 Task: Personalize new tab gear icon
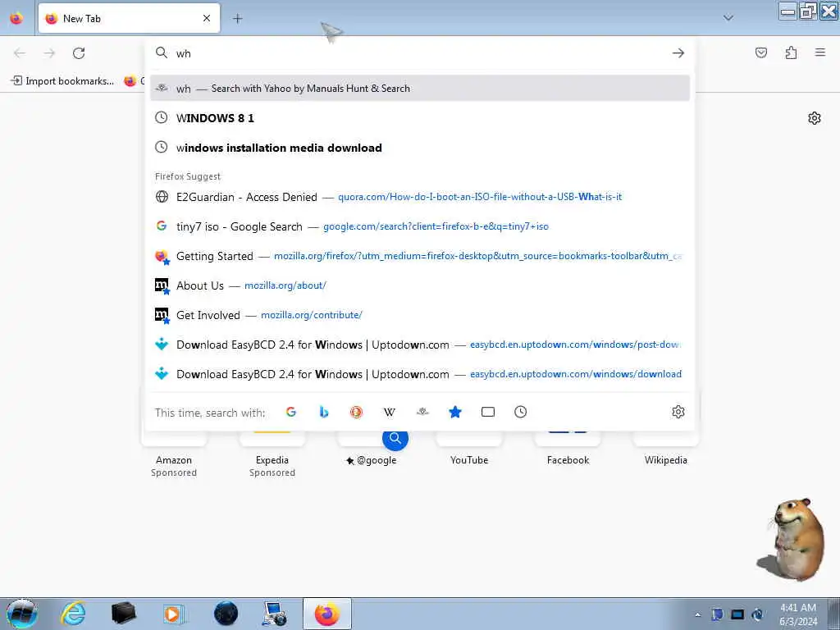tap(814, 118)
